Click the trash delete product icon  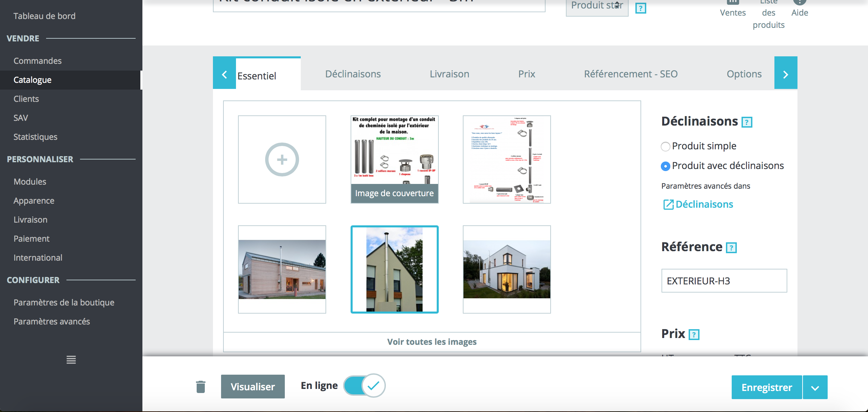point(201,387)
